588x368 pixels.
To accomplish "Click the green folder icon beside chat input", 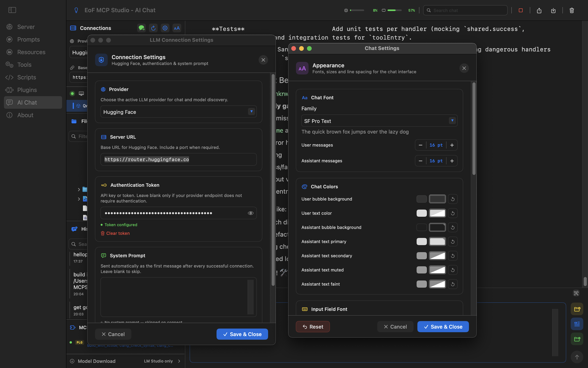I will pyautogui.click(x=577, y=339).
